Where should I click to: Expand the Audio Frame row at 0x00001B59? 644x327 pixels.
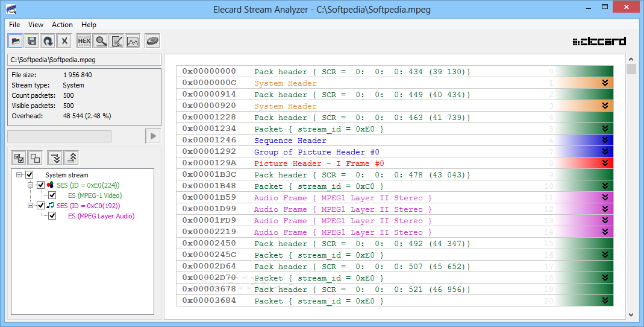[x=605, y=198]
